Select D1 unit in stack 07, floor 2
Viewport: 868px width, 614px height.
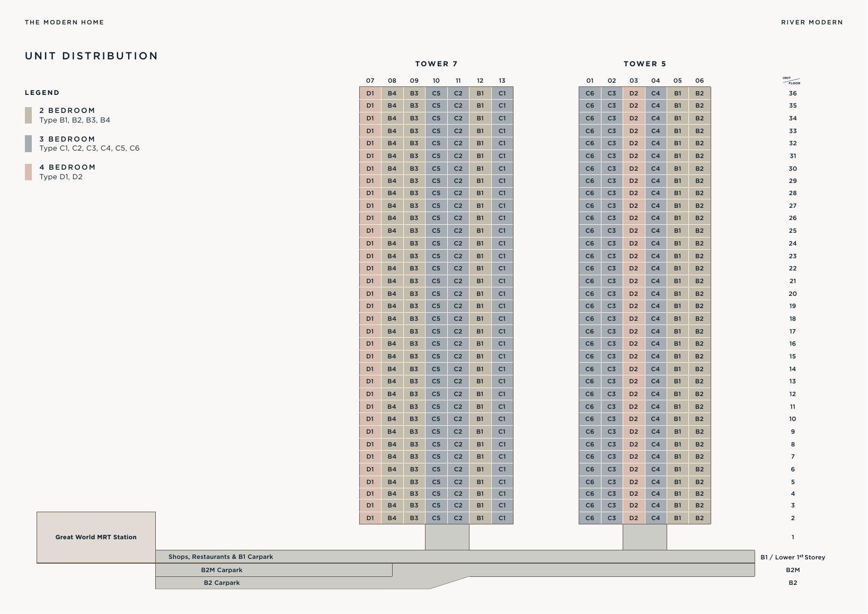pyautogui.click(x=370, y=518)
